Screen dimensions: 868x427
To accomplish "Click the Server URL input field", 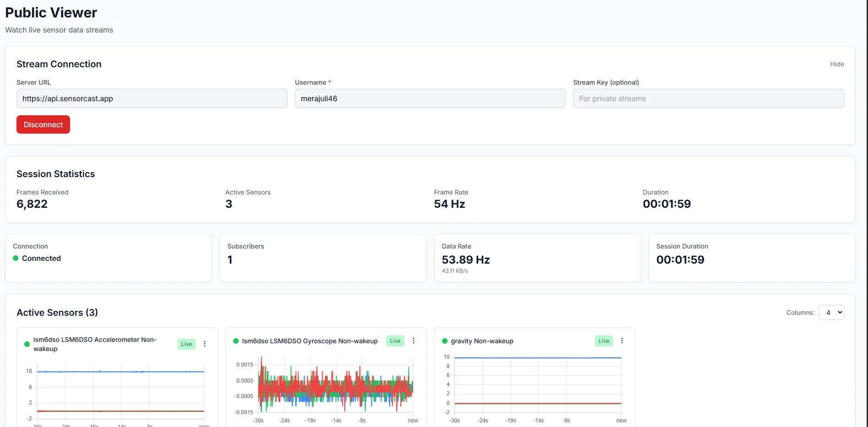I will pos(152,98).
